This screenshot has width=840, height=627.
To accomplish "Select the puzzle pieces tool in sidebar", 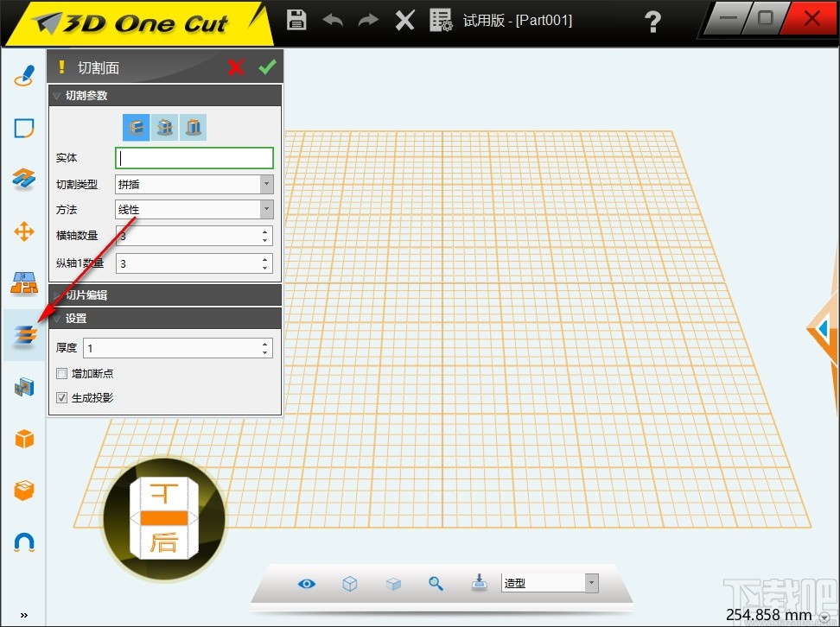I will click(x=24, y=282).
